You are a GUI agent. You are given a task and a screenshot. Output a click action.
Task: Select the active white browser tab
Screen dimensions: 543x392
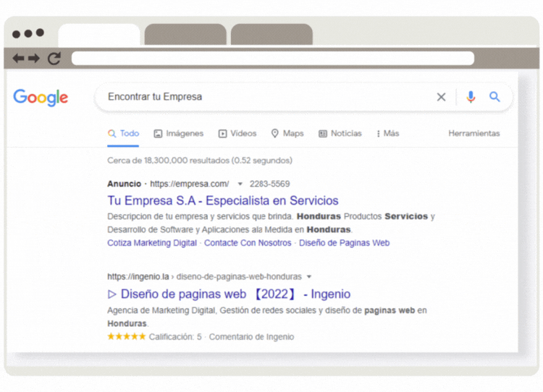[x=99, y=35]
